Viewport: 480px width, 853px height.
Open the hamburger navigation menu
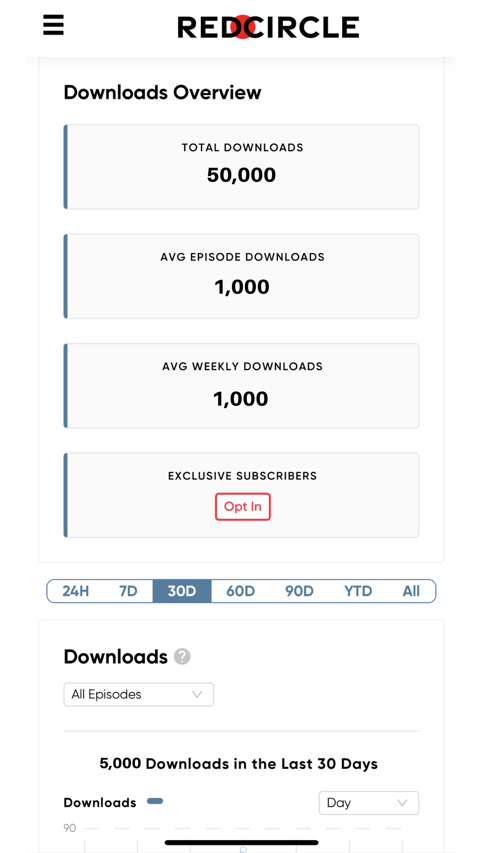tap(53, 25)
